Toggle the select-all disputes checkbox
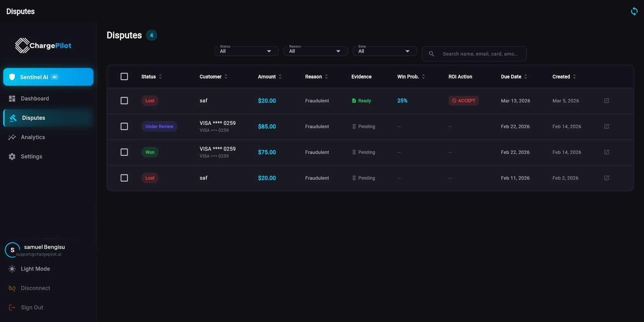644x322 pixels. click(124, 76)
